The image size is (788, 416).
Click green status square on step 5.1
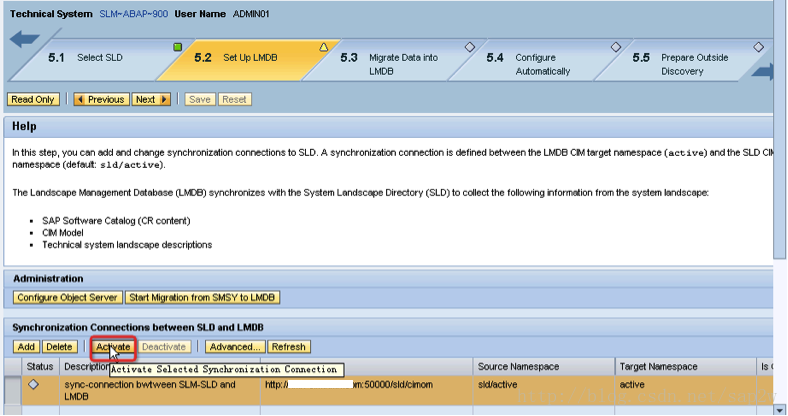point(177,47)
